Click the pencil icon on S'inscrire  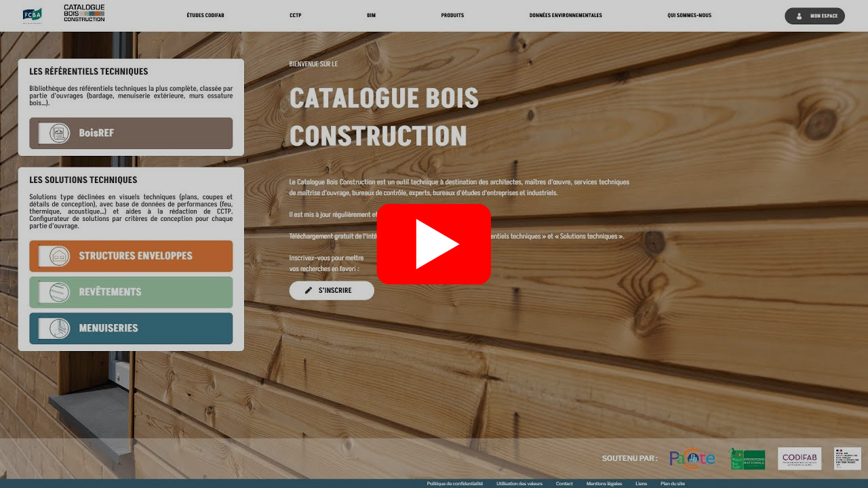[x=309, y=290]
